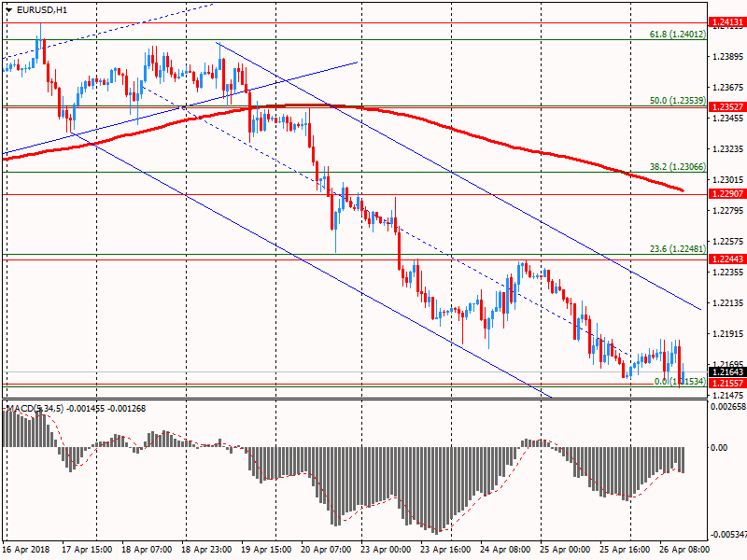This screenshot has width=747, height=560.
Task: Click the 1.22135 price axis value
Action: (728, 302)
